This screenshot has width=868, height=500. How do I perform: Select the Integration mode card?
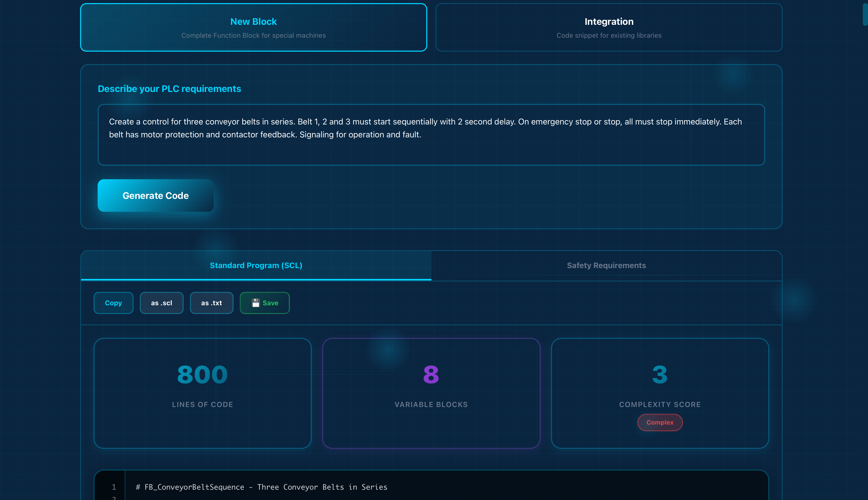pyautogui.click(x=609, y=27)
